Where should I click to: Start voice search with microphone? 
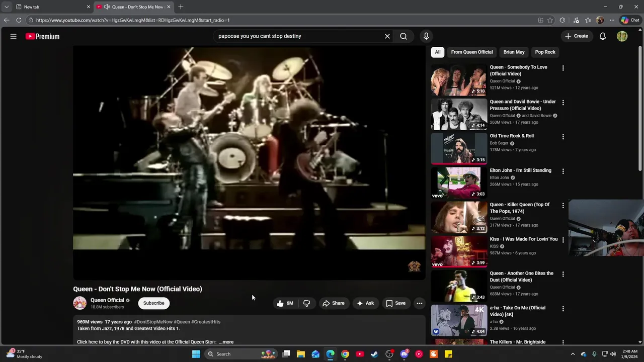(x=426, y=36)
